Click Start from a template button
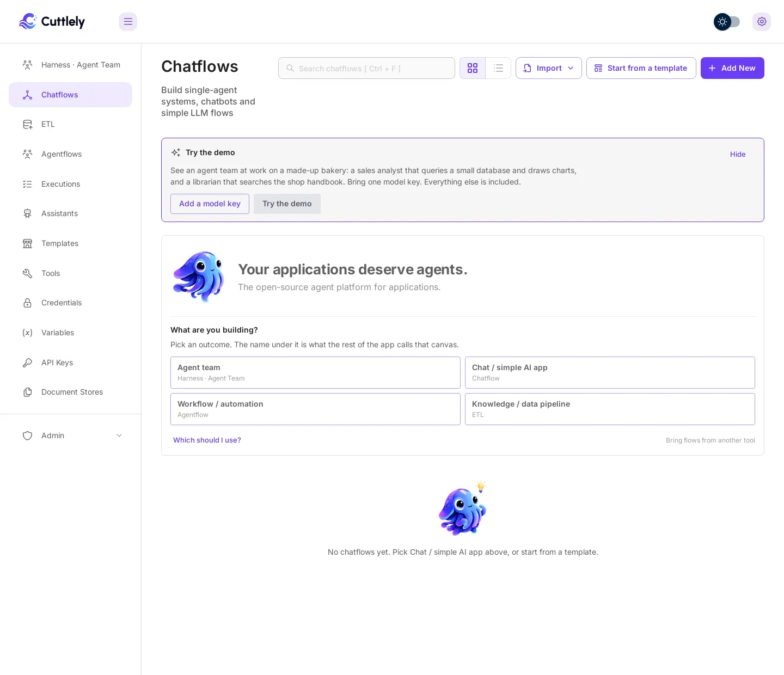The height and width of the screenshot is (675, 784). tap(641, 68)
